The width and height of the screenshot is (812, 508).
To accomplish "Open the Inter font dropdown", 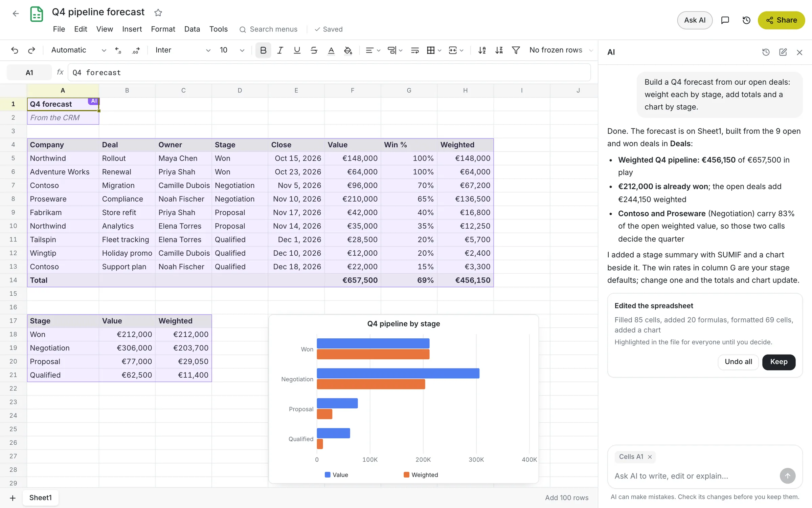I will click(183, 50).
